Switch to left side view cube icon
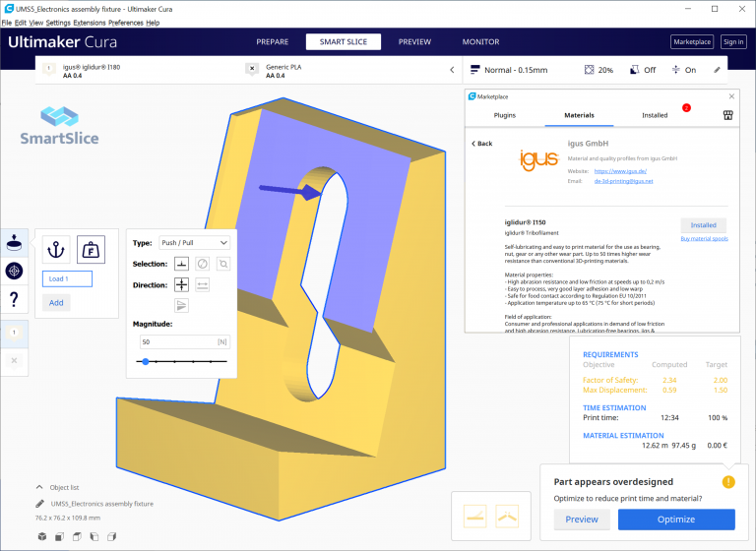 [x=94, y=536]
